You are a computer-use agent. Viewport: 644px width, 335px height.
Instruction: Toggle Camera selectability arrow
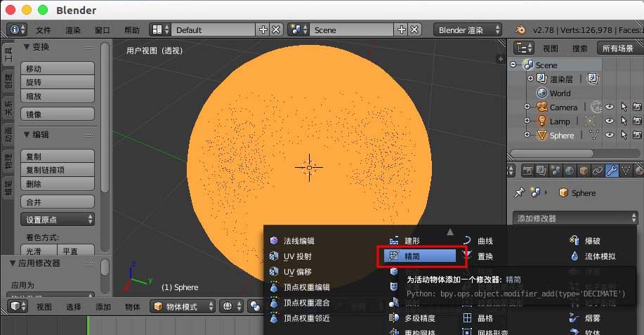624,107
